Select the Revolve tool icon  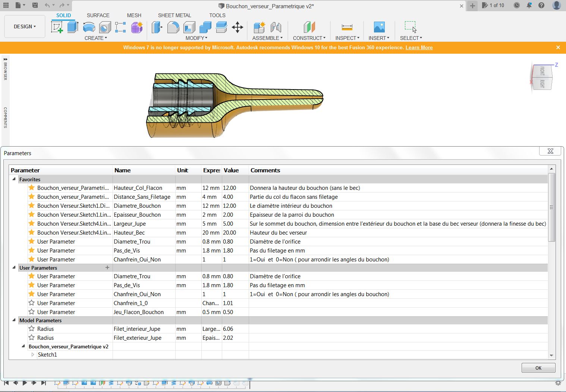click(89, 27)
